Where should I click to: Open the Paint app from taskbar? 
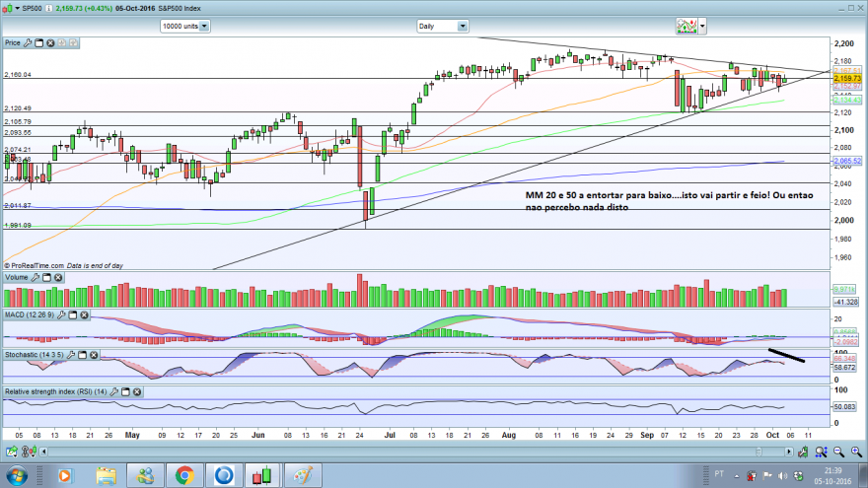tap(302, 476)
